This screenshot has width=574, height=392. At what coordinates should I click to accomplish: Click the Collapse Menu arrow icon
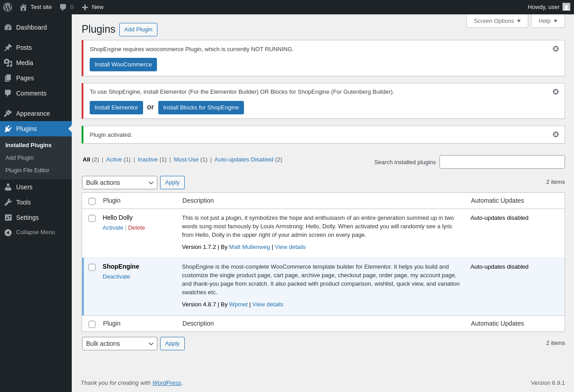[x=8, y=232]
